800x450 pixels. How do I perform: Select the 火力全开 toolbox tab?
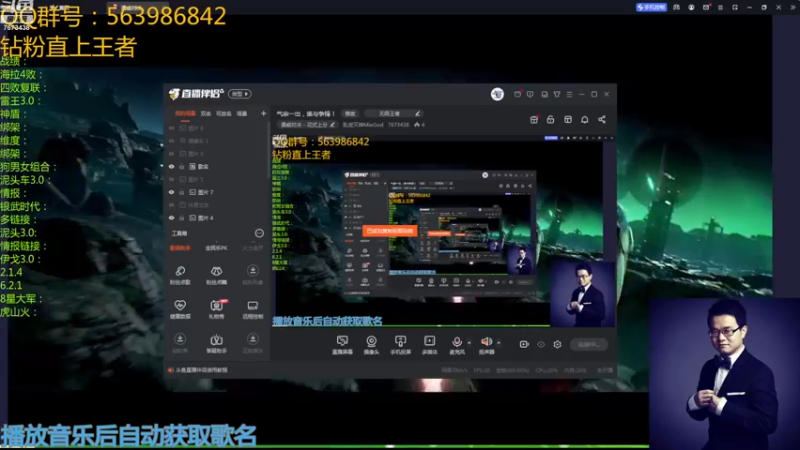pyautogui.click(x=253, y=248)
